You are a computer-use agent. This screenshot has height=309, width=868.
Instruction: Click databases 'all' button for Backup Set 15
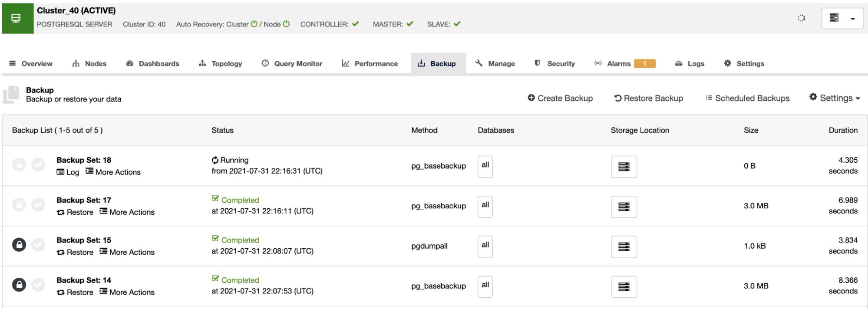click(x=485, y=247)
